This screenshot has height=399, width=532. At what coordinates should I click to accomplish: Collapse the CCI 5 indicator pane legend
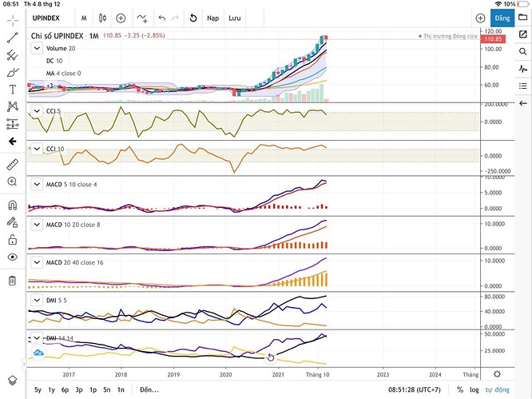click(37, 111)
